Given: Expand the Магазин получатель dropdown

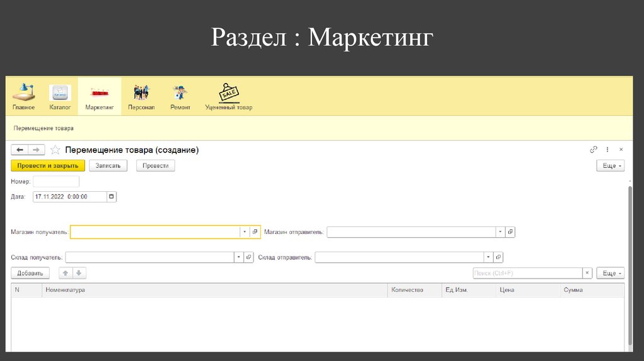Looking at the screenshot, I should coord(245,232).
